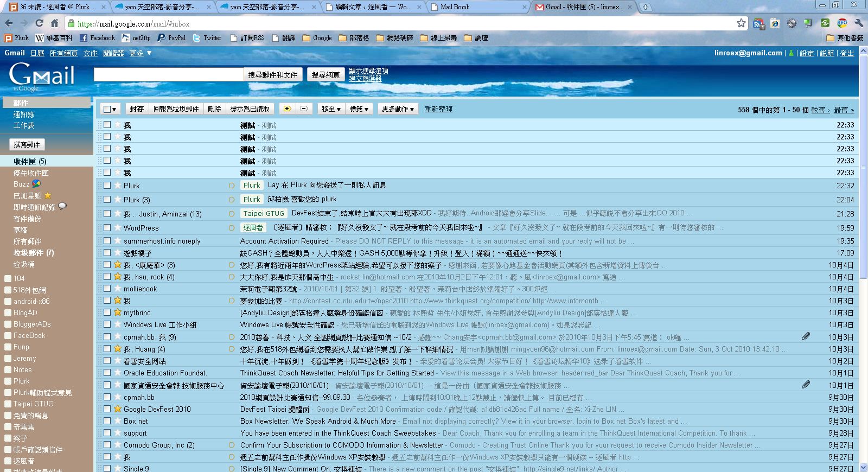Viewport: 868px width, 472px height.
Task: Click the color square beside the 104 label
Action: (8, 279)
